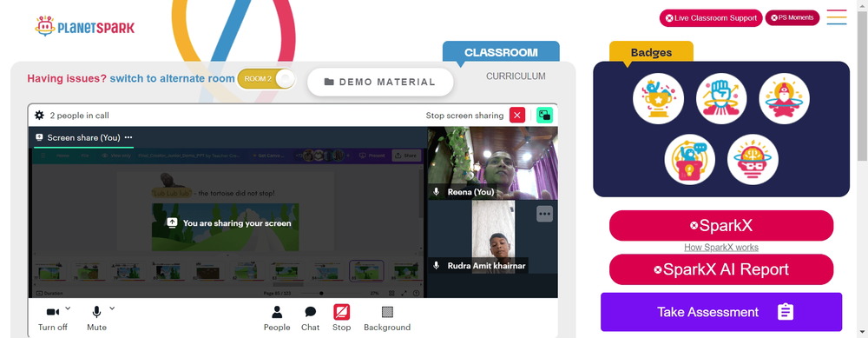Open the hamburger menu at top right
The height and width of the screenshot is (338, 868).
click(x=837, y=17)
